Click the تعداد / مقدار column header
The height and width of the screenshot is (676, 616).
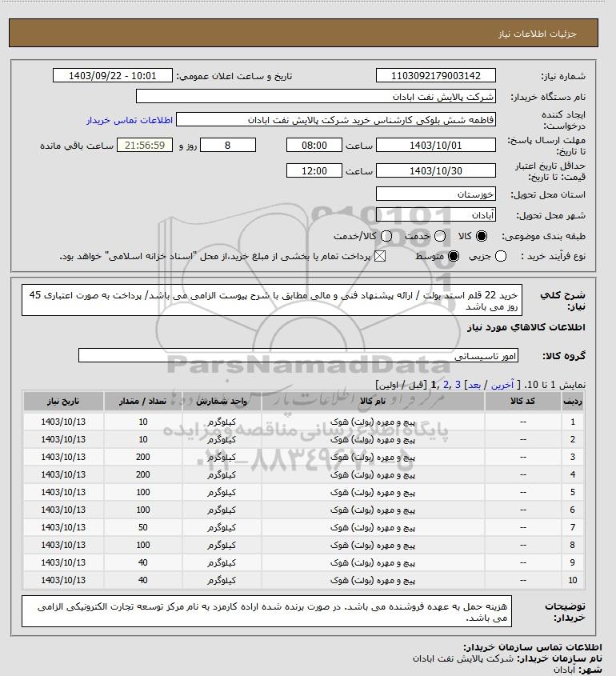point(142,402)
